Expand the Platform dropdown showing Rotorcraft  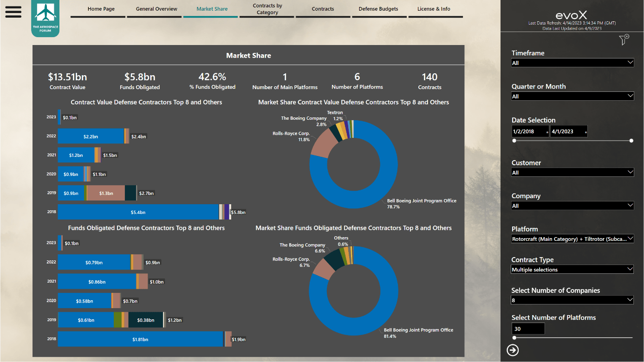coord(572,239)
